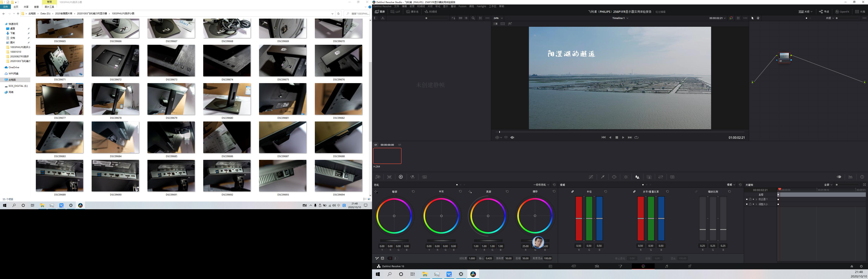
Task: Expand the Timeline 1 selector dropdown
Action: click(627, 18)
